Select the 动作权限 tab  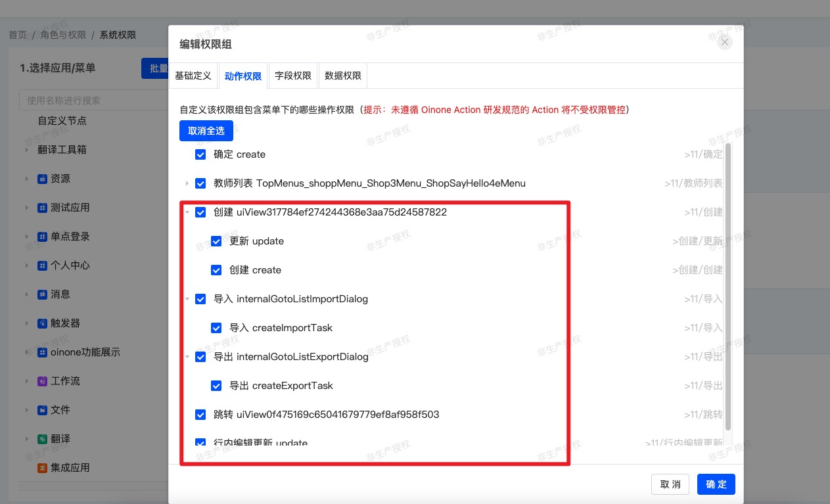243,76
